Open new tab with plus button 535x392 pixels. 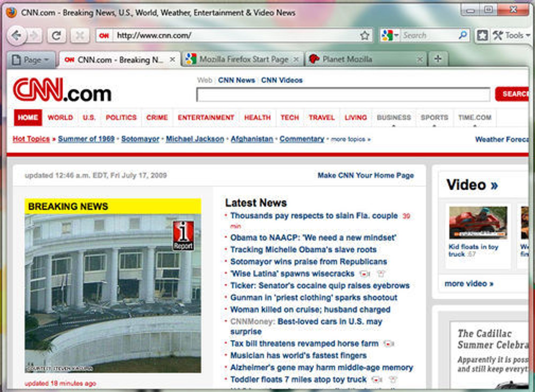(x=438, y=59)
